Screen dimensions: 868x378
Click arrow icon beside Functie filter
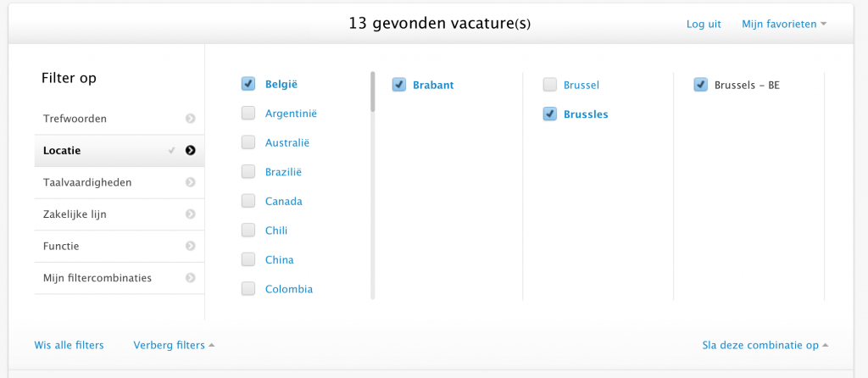[x=191, y=246]
